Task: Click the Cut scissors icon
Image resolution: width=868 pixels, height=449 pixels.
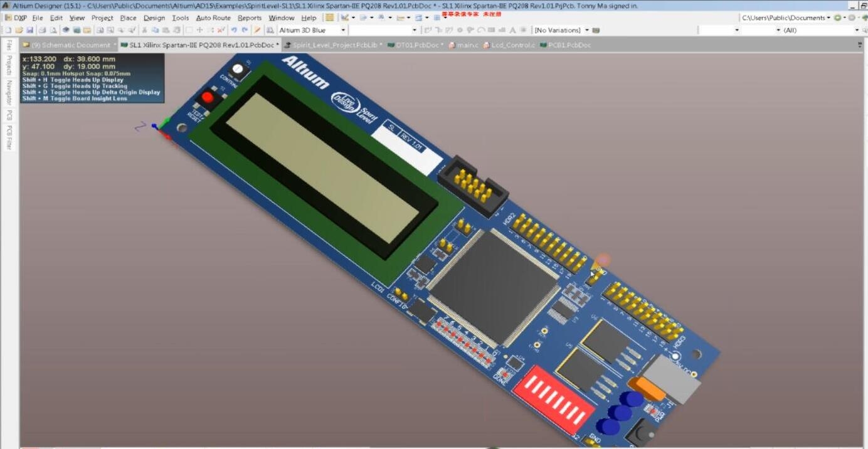Action: pos(144,30)
